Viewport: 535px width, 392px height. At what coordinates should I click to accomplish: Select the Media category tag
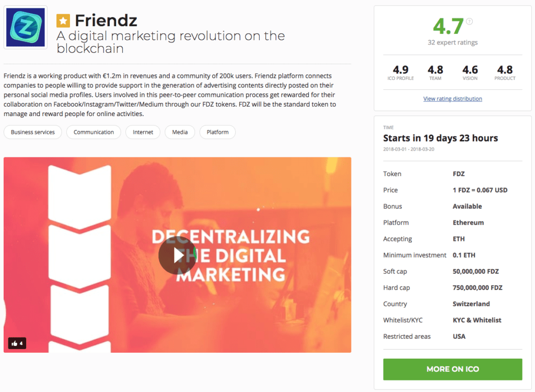pyautogui.click(x=180, y=132)
